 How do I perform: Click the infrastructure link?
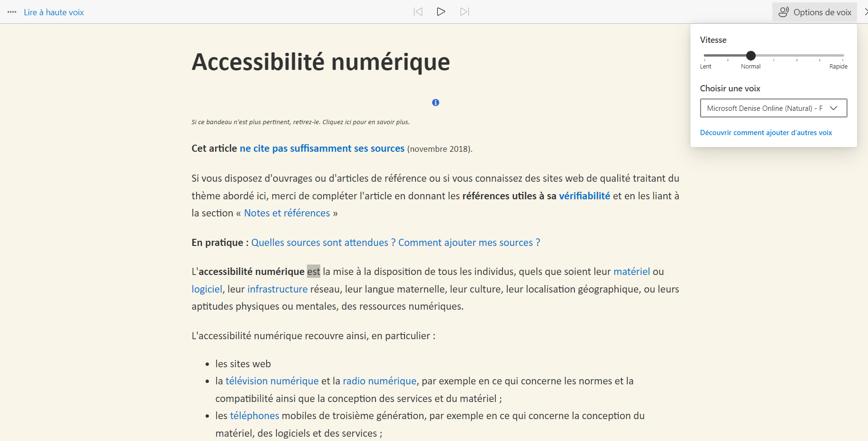coord(277,289)
